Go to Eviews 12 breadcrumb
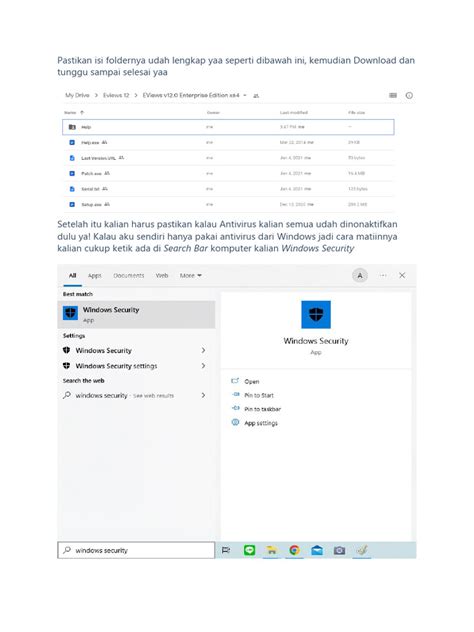Screen dimensions: 474x632 [116, 96]
